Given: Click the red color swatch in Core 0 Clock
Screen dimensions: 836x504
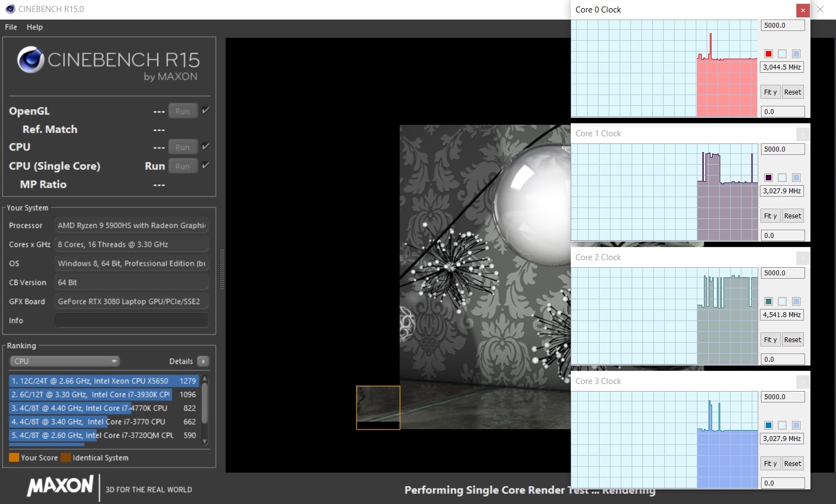Looking at the screenshot, I should (769, 54).
